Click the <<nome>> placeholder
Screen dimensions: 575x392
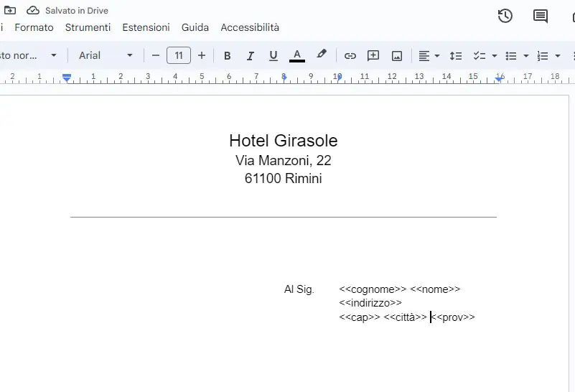point(435,289)
